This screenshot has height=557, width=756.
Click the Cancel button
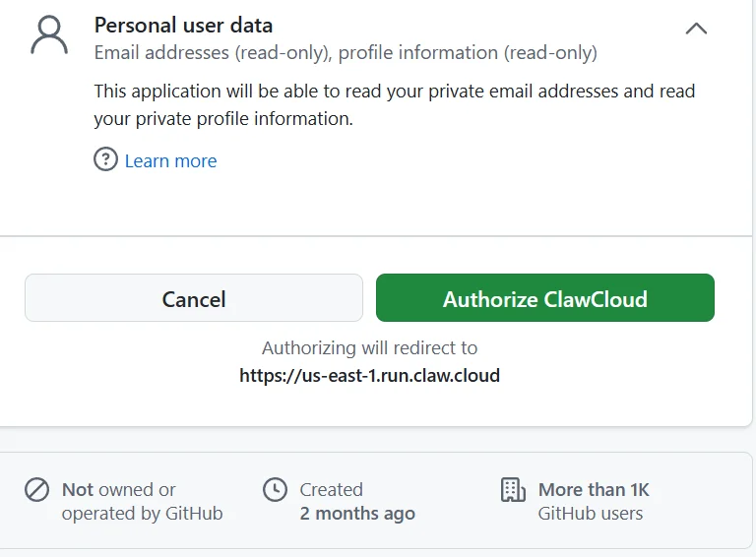click(194, 298)
